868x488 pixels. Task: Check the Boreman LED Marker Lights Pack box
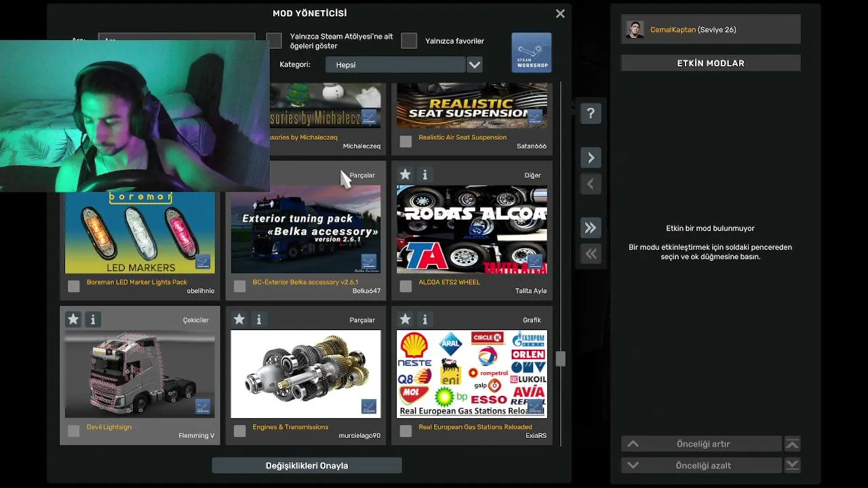(x=74, y=286)
